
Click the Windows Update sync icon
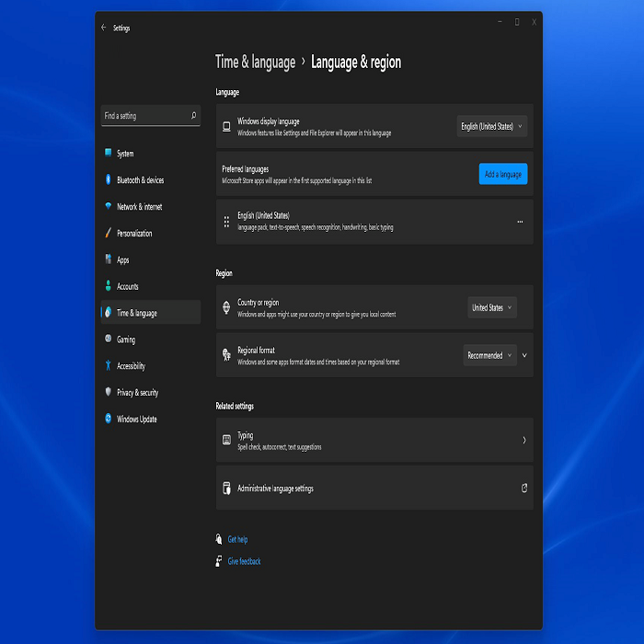(108, 418)
